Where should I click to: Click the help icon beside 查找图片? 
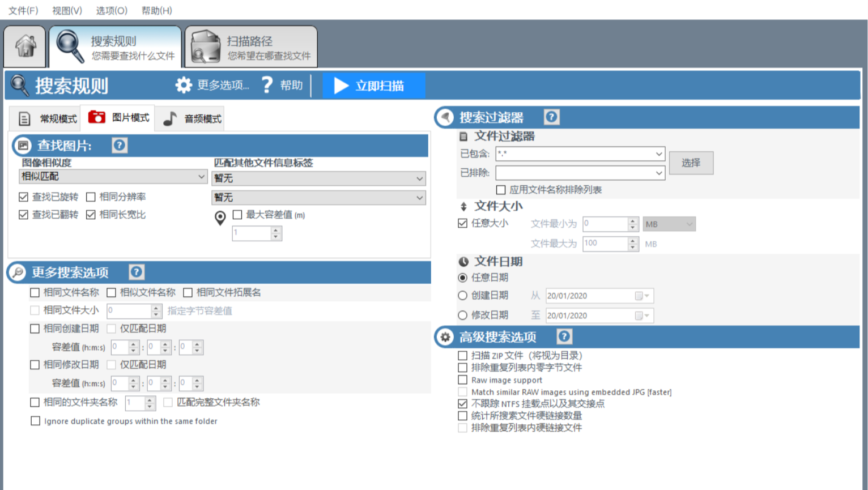[x=119, y=146]
